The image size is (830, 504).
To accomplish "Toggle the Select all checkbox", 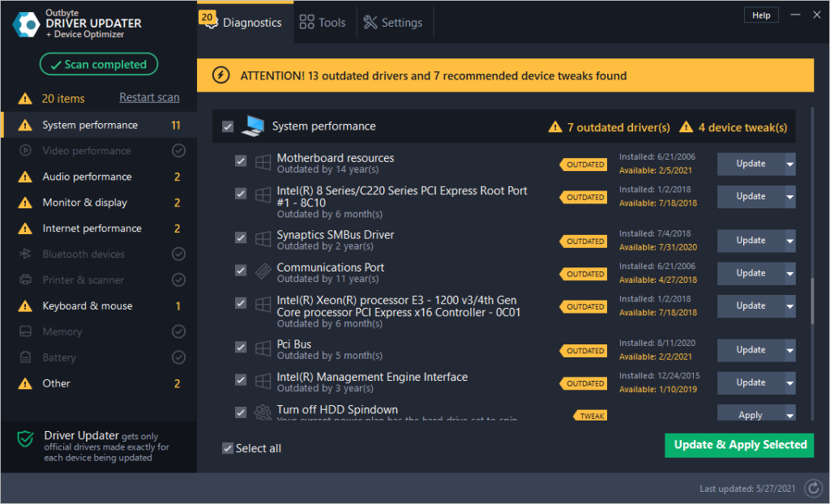I will click(x=228, y=448).
